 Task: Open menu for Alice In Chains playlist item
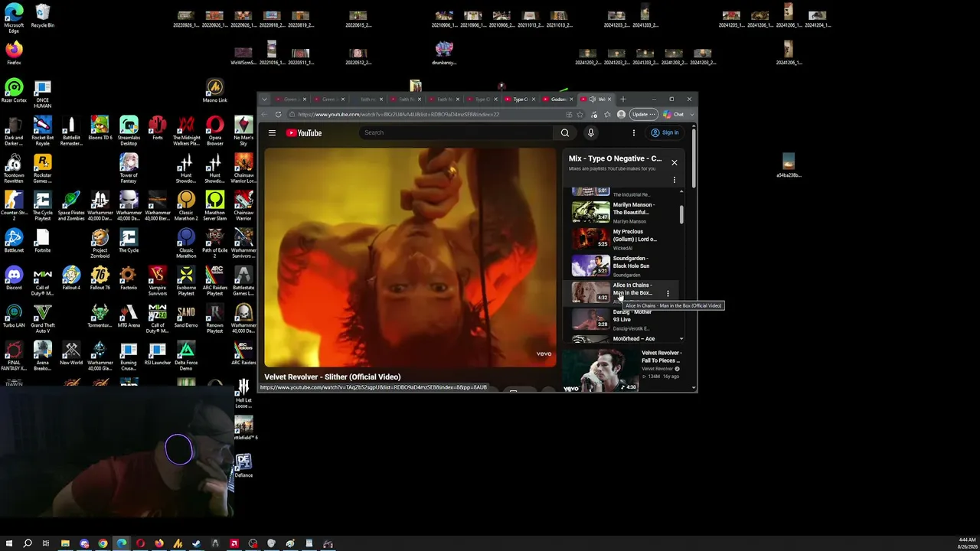point(668,293)
